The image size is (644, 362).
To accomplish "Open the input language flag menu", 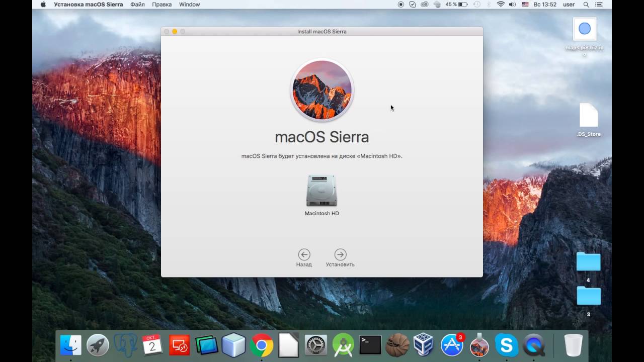I will point(525,5).
